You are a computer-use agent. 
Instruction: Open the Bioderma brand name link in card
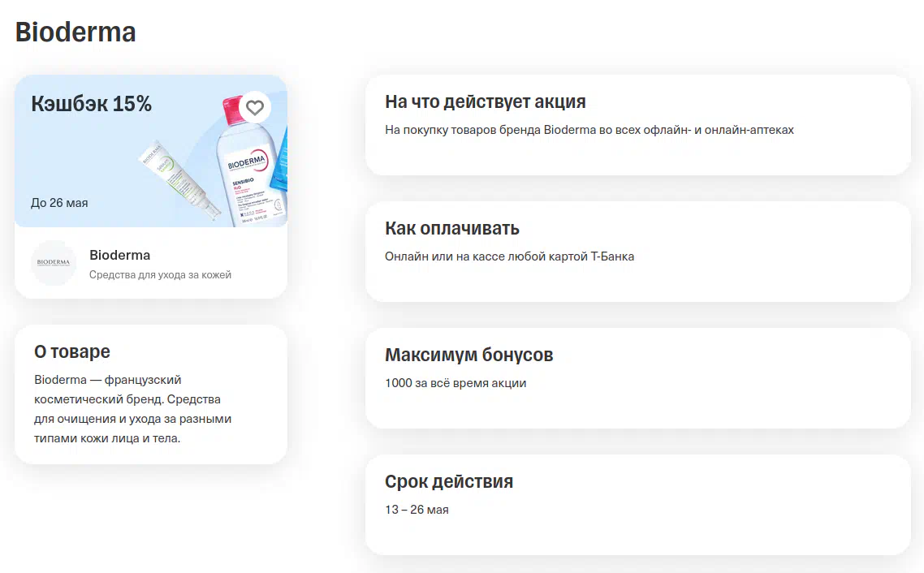(x=119, y=255)
